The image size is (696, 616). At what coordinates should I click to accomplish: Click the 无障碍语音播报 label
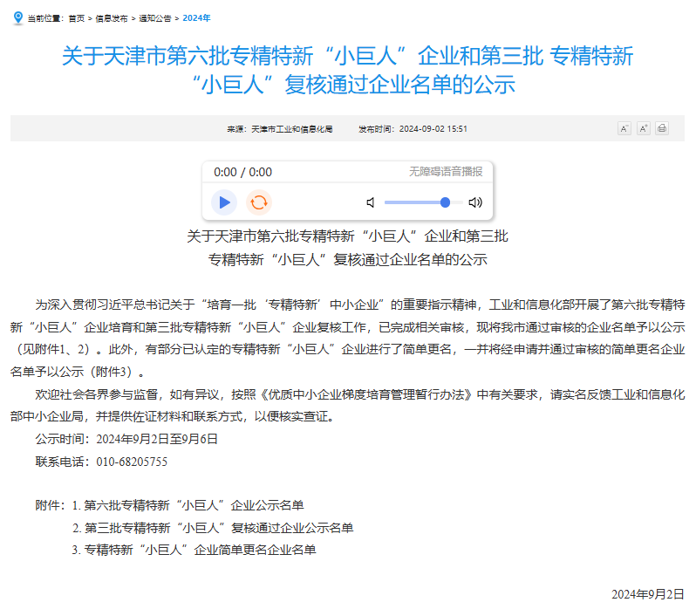point(446,172)
